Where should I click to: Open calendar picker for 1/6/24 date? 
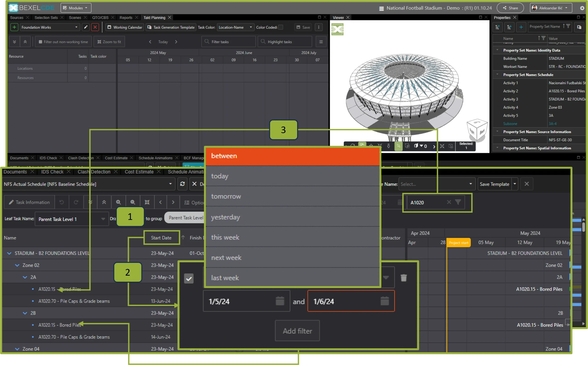pyautogui.click(x=384, y=301)
